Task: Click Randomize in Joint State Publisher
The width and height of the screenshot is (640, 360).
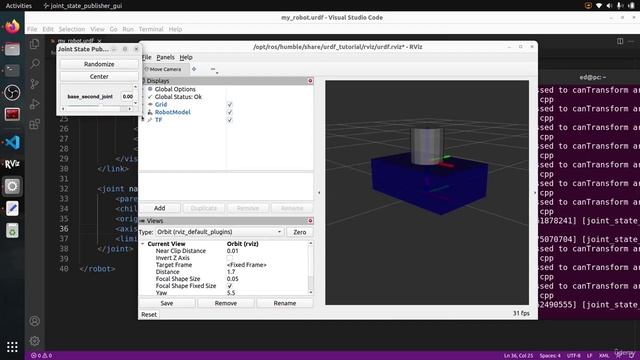Action: click(x=99, y=64)
